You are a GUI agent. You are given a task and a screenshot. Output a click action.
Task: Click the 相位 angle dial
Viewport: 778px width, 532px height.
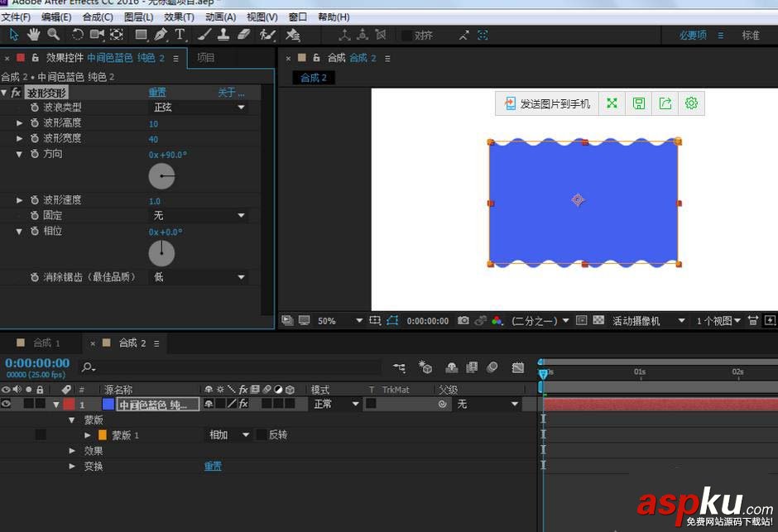click(x=161, y=253)
